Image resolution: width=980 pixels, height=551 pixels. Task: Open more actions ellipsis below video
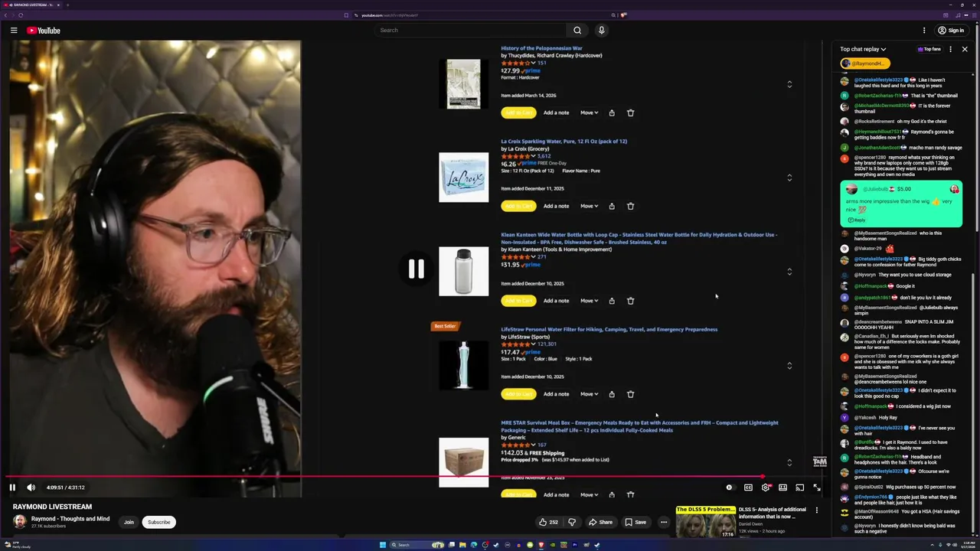pos(664,522)
